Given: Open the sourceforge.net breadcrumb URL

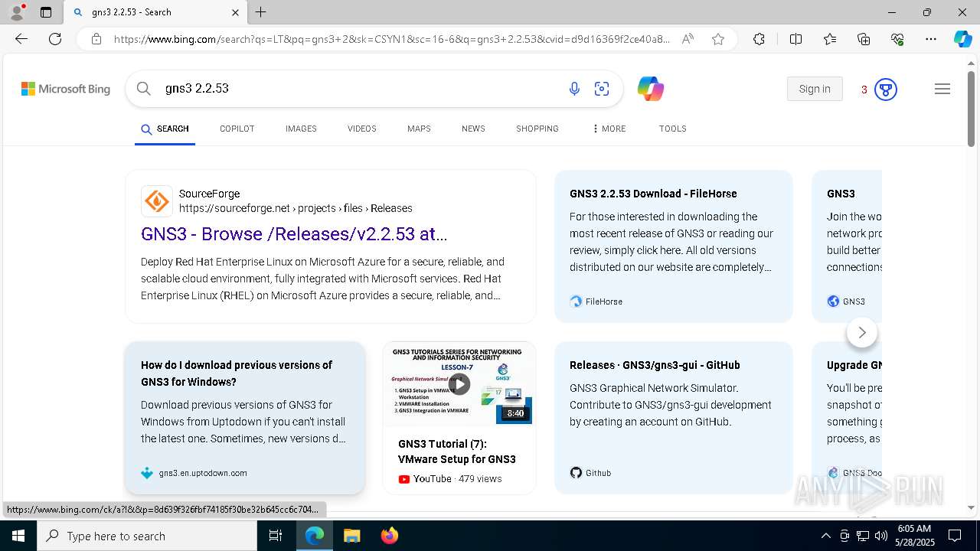Looking at the screenshot, I should coord(296,208).
